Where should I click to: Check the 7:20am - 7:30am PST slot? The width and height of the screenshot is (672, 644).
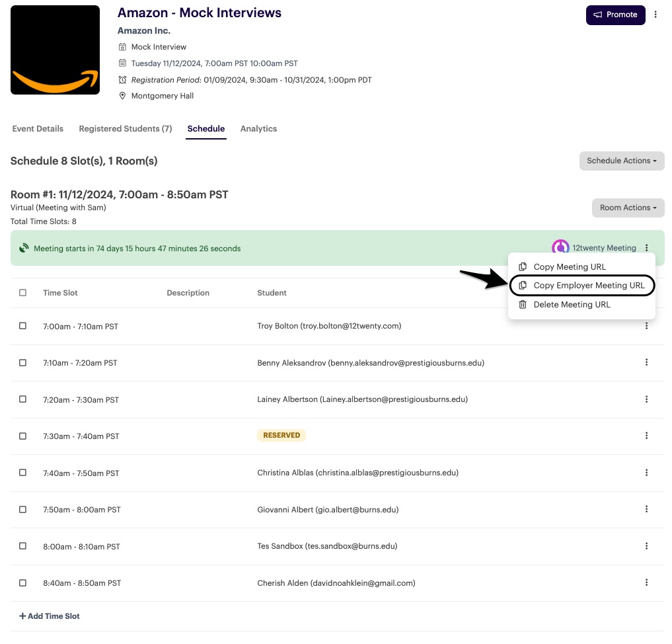pos(22,399)
